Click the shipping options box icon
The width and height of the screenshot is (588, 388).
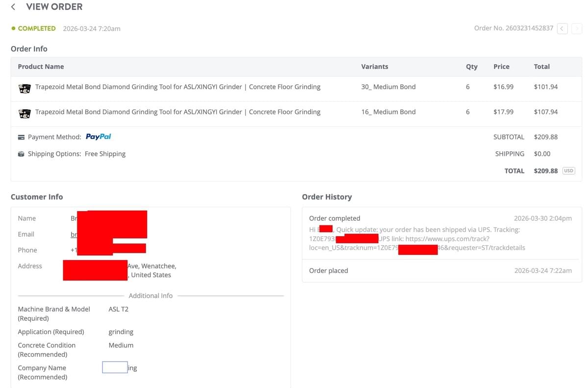pos(21,154)
